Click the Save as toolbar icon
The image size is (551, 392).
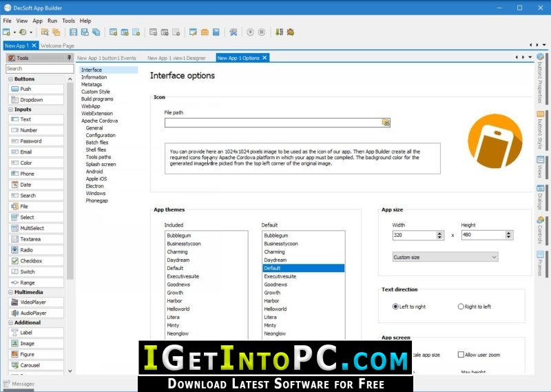(x=85, y=32)
